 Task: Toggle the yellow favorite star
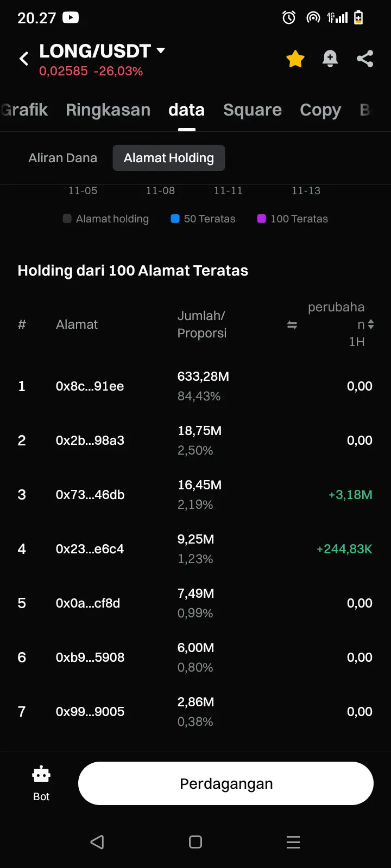(x=295, y=59)
